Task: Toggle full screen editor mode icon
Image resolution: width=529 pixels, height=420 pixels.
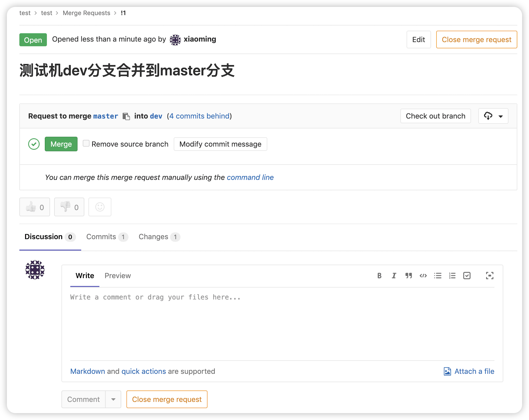Action: click(x=489, y=276)
